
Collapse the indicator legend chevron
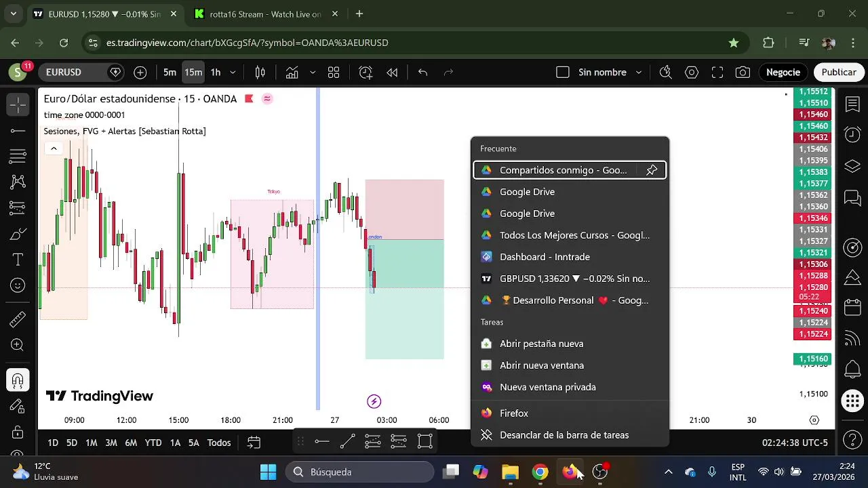[54, 148]
